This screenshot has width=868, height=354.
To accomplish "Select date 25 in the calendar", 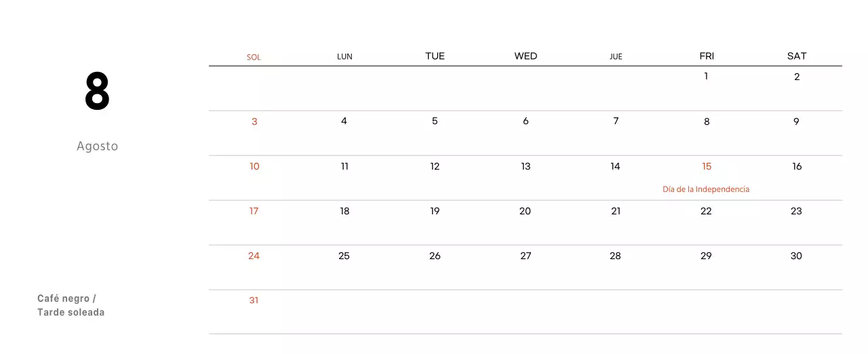I will coord(344,256).
